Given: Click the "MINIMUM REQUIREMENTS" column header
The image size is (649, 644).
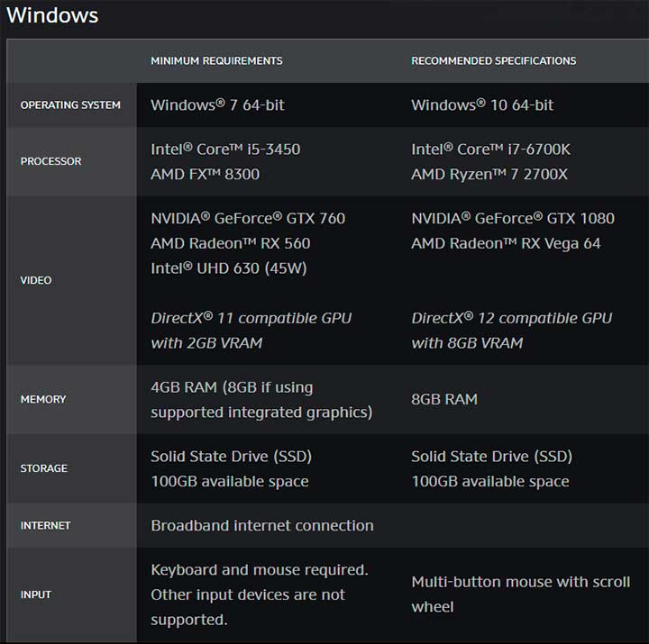Looking at the screenshot, I should pyautogui.click(x=216, y=61).
